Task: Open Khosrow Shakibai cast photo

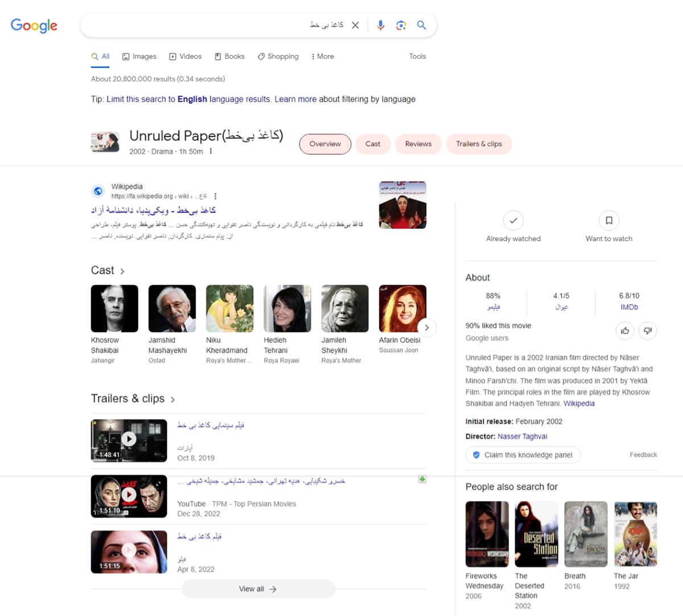Action: (114, 309)
